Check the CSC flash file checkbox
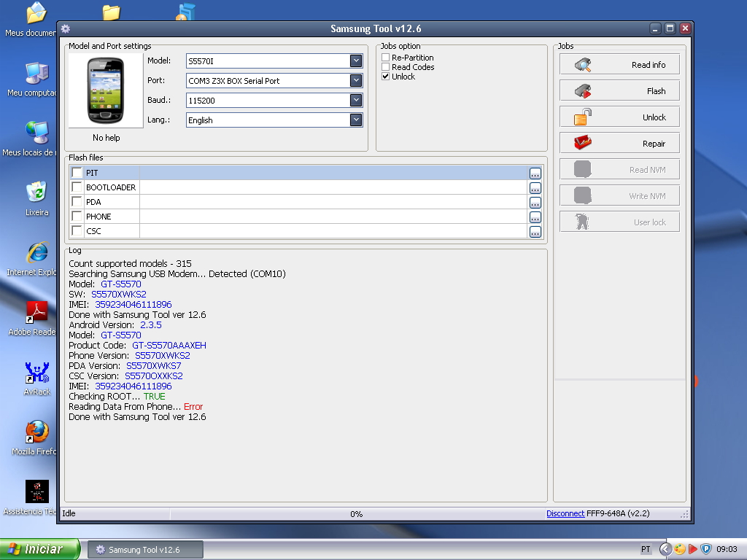This screenshot has width=747, height=560. pos(76,230)
